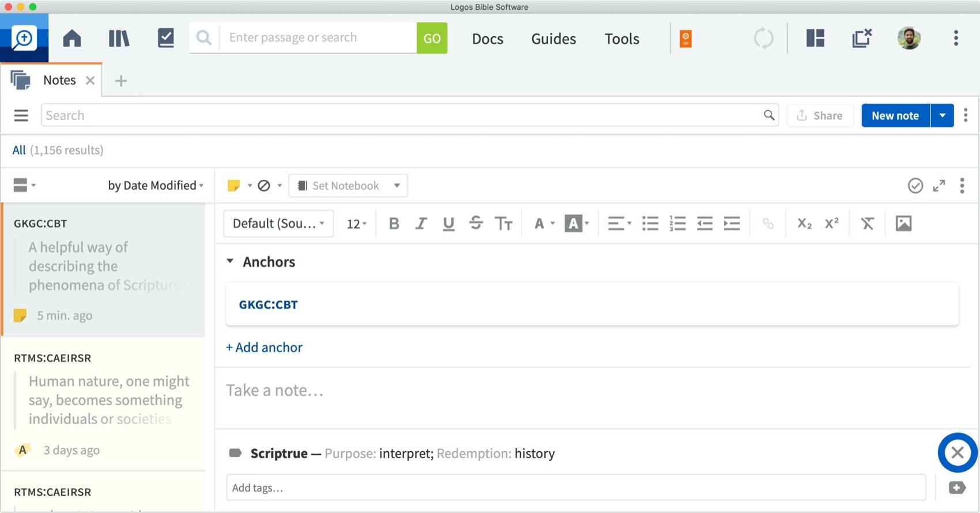Toggle italic formatting

421,224
